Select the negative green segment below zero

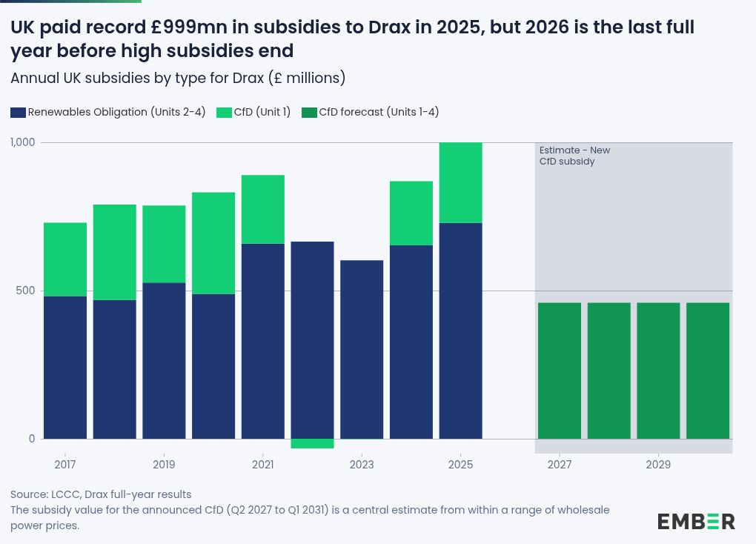[x=312, y=443]
